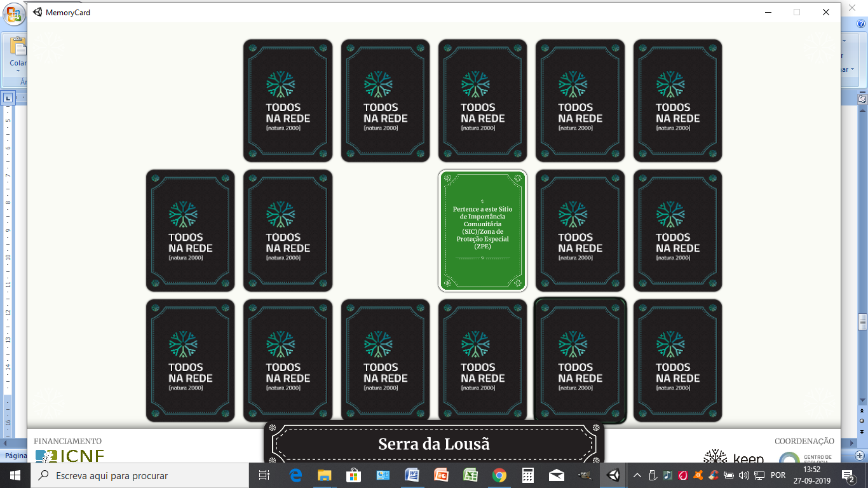Click the Colar paste clipboard icon
This screenshot has height=488, width=868.
pyautogui.click(x=18, y=48)
